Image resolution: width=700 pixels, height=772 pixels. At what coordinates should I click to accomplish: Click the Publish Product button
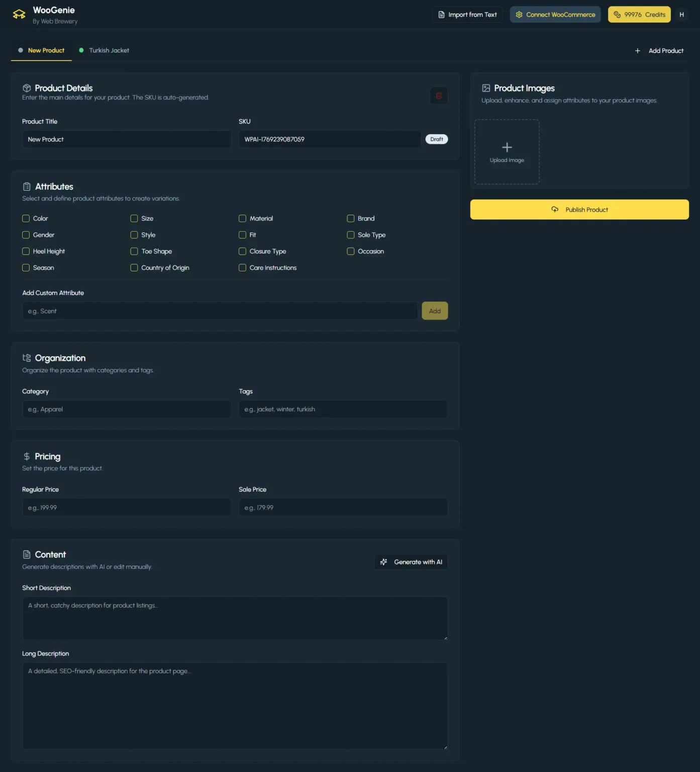[x=579, y=210]
